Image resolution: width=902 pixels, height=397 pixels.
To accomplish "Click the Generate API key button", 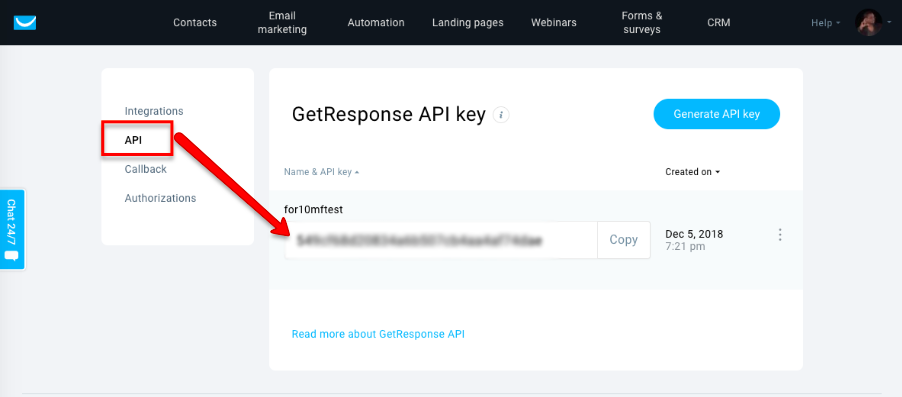I will (x=717, y=114).
